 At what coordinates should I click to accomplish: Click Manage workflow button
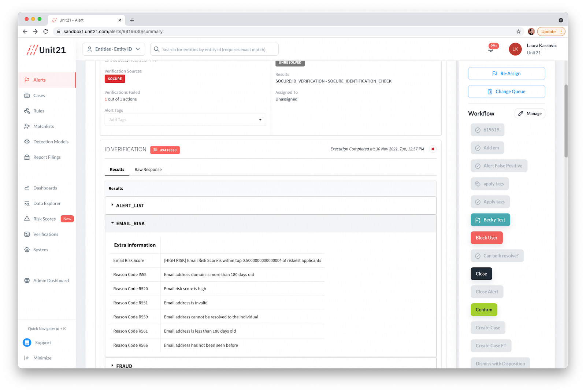click(x=530, y=114)
